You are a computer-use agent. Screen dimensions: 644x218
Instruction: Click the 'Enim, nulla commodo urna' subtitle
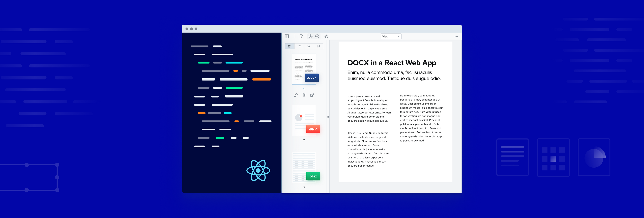pyautogui.click(x=394, y=75)
